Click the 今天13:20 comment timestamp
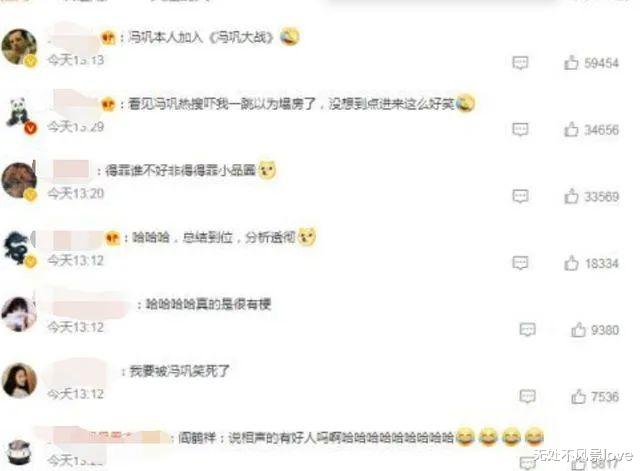The image size is (640, 471). (x=76, y=193)
